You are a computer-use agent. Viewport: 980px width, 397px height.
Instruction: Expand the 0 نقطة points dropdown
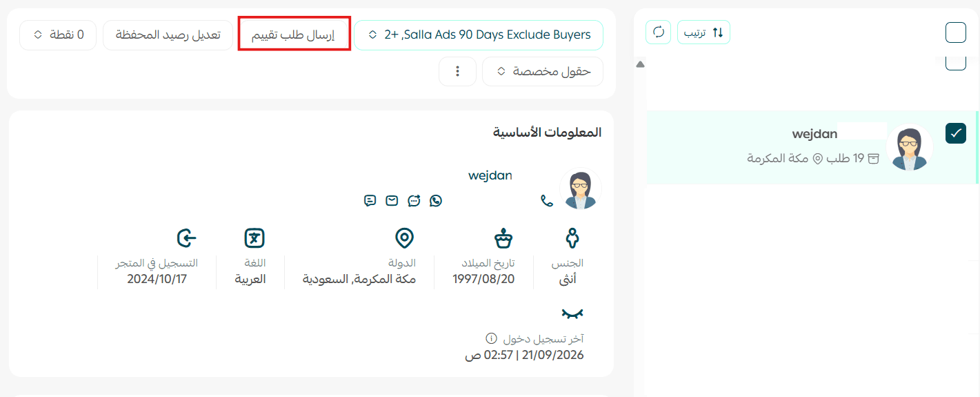pyautogui.click(x=58, y=35)
